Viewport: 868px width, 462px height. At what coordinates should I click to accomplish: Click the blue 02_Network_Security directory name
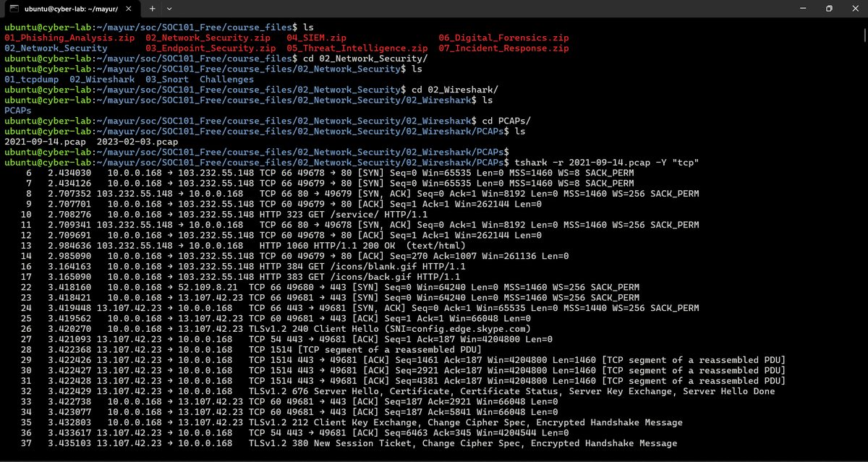tap(56, 48)
